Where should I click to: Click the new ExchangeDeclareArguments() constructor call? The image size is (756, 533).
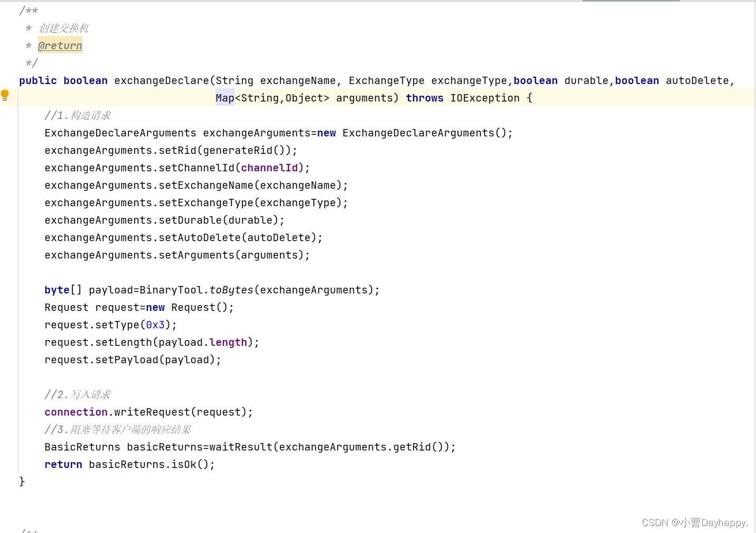(x=412, y=133)
